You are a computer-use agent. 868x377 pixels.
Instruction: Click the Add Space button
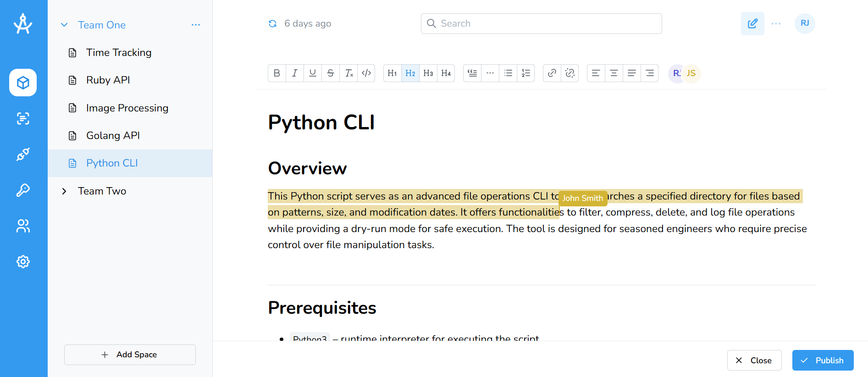coord(130,355)
